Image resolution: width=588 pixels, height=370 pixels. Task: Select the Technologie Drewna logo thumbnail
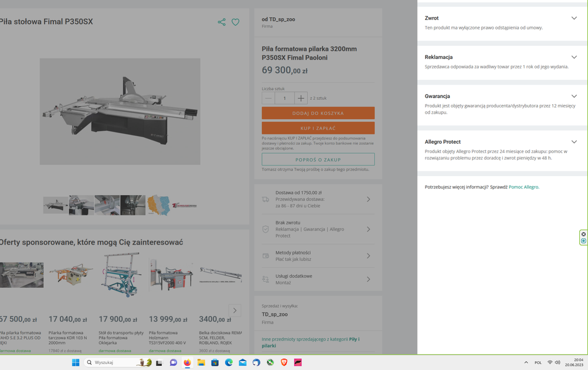(184, 205)
